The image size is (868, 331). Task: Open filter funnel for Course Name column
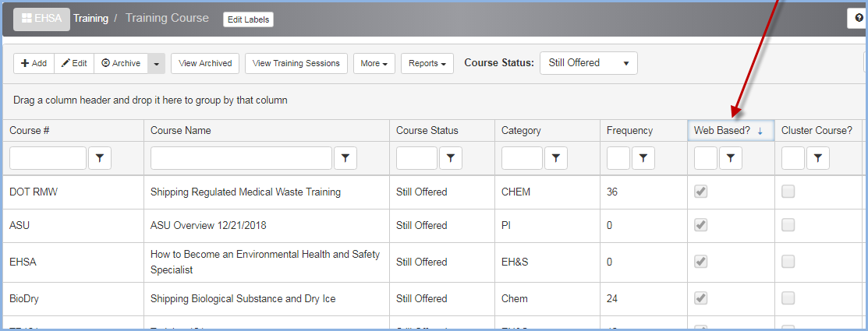click(345, 158)
